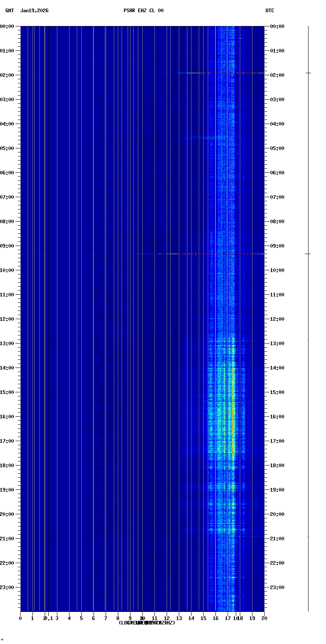This screenshot has width=326, height=644.
Task: Click the 23:00 label on the right time axis
Action: pos(277,587)
